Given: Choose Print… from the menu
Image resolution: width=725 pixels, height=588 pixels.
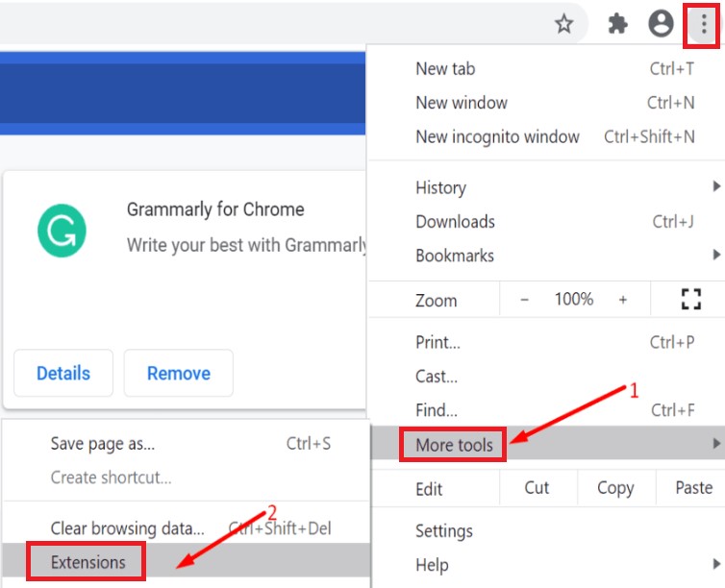Looking at the screenshot, I should [x=546, y=342].
